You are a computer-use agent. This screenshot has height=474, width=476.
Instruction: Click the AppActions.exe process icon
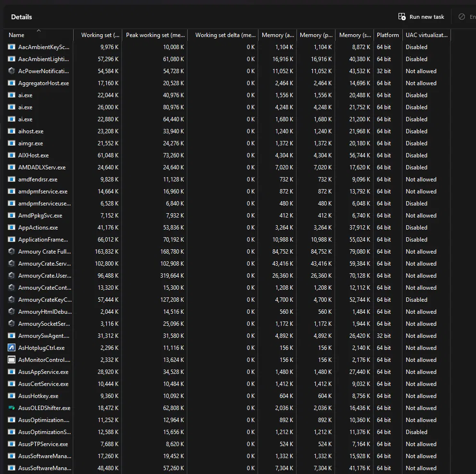pyautogui.click(x=12, y=228)
